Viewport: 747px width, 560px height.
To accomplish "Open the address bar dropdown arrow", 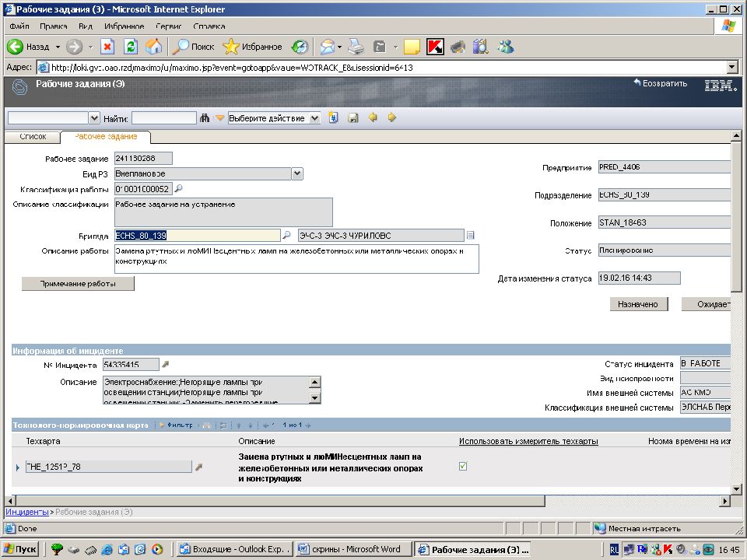I will click(x=733, y=67).
